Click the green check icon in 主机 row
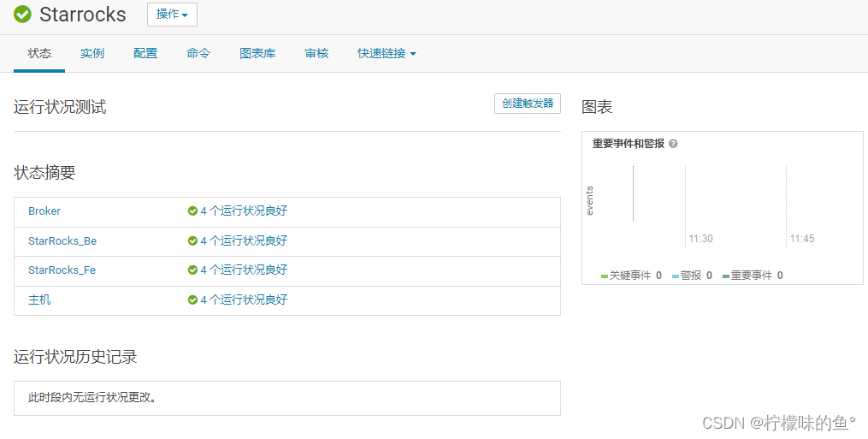868x439 pixels. click(192, 300)
